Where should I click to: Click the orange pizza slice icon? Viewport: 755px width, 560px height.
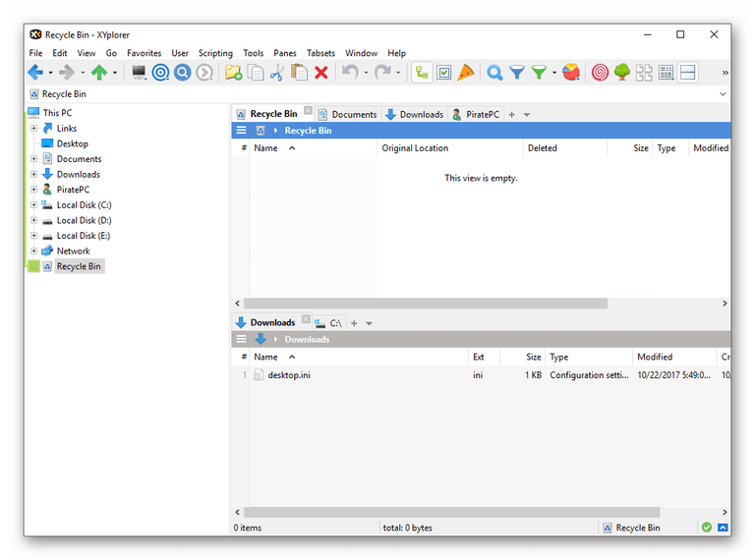(x=466, y=73)
